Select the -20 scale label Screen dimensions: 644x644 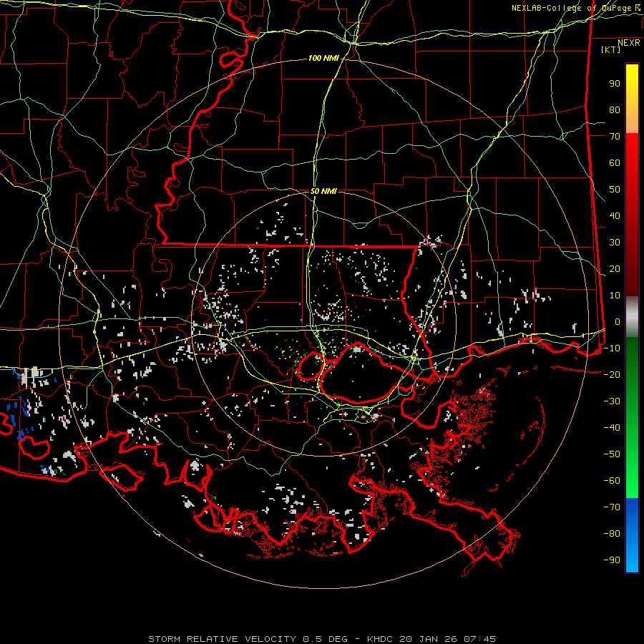tap(612, 374)
